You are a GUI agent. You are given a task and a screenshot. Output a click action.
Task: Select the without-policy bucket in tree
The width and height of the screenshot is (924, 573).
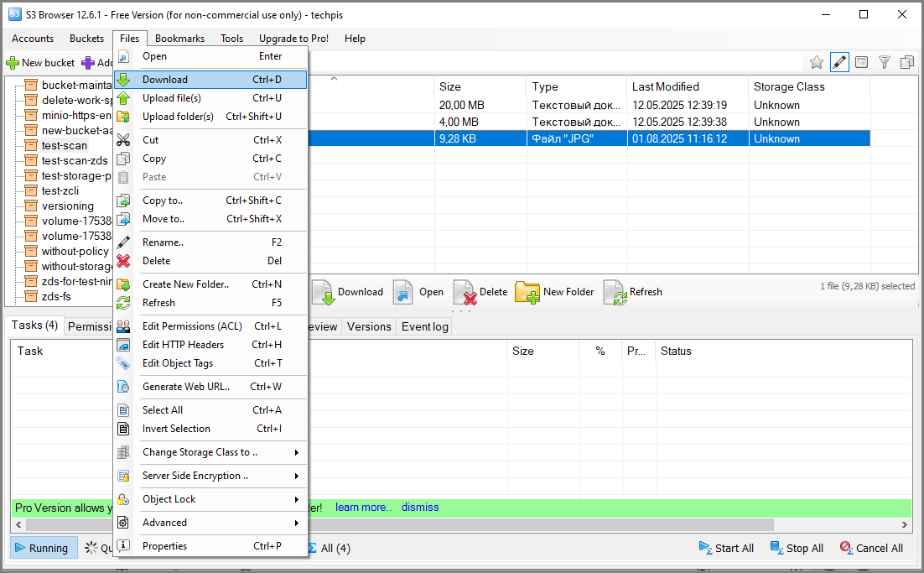point(75,251)
